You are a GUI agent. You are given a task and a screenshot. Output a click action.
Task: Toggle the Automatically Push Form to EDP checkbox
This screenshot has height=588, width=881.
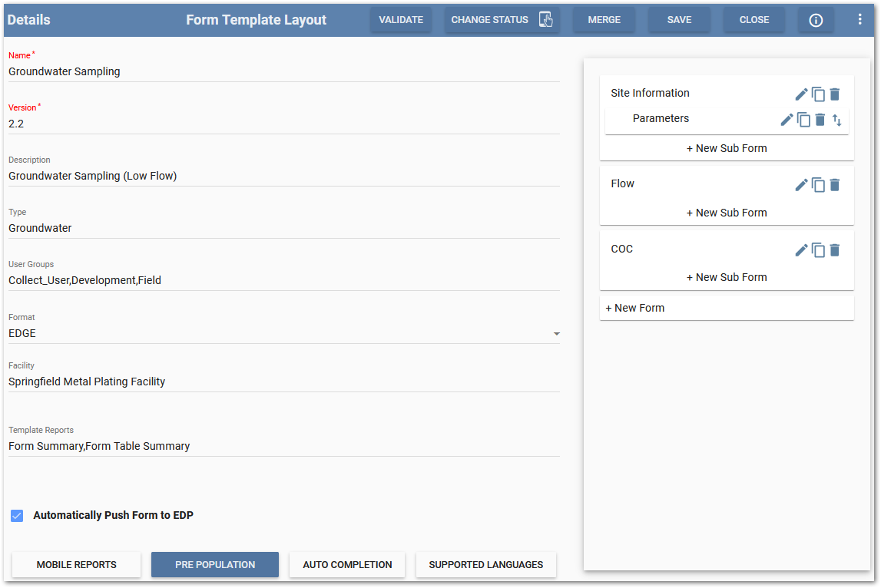(x=17, y=515)
